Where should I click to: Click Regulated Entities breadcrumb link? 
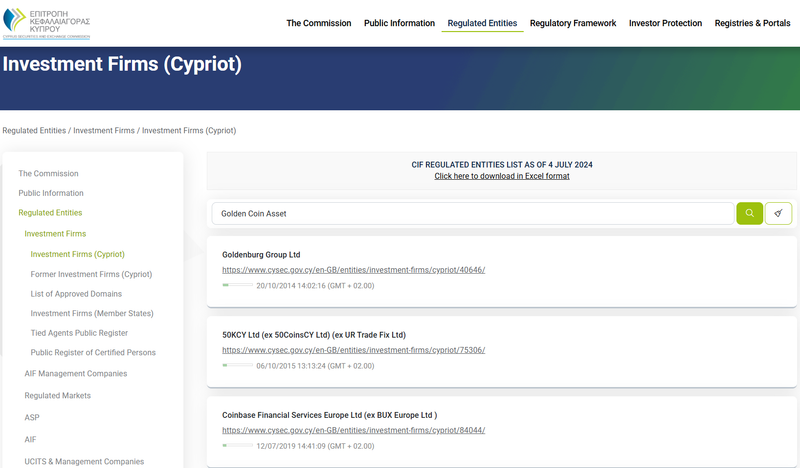[34, 131]
